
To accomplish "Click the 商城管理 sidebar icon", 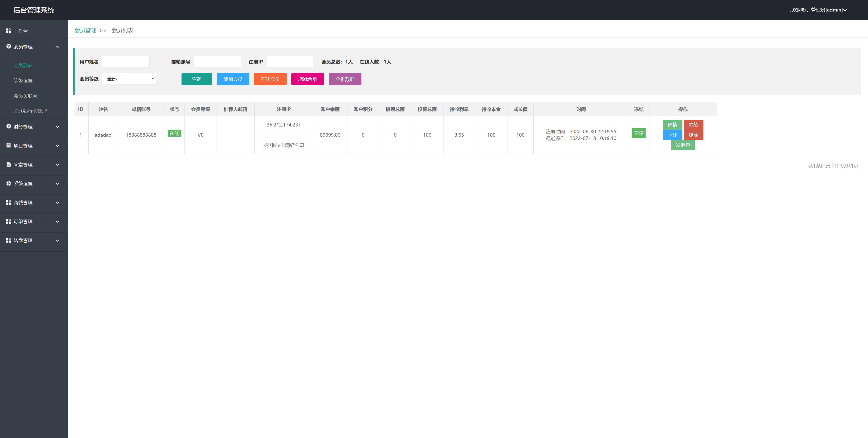I will (8, 202).
